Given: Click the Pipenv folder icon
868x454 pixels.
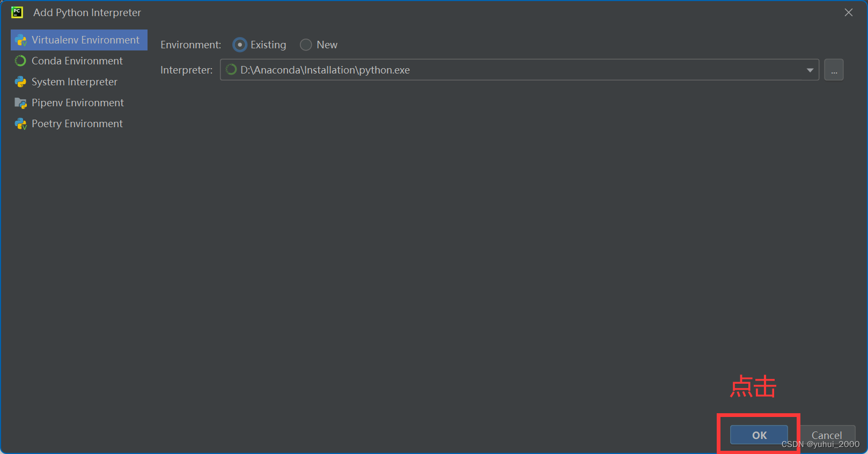Looking at the screenshot, I should pos(21,103).
